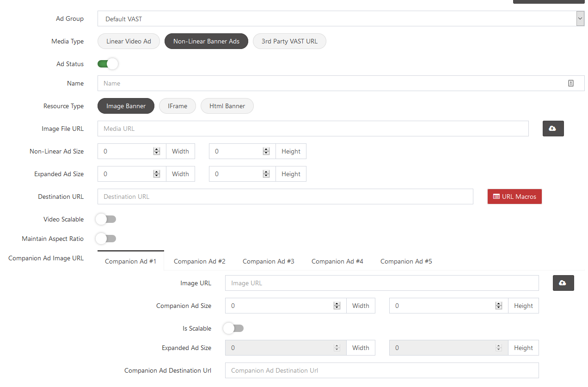Click the Name input field
The image size is (588, 387).
click(341, 83)
